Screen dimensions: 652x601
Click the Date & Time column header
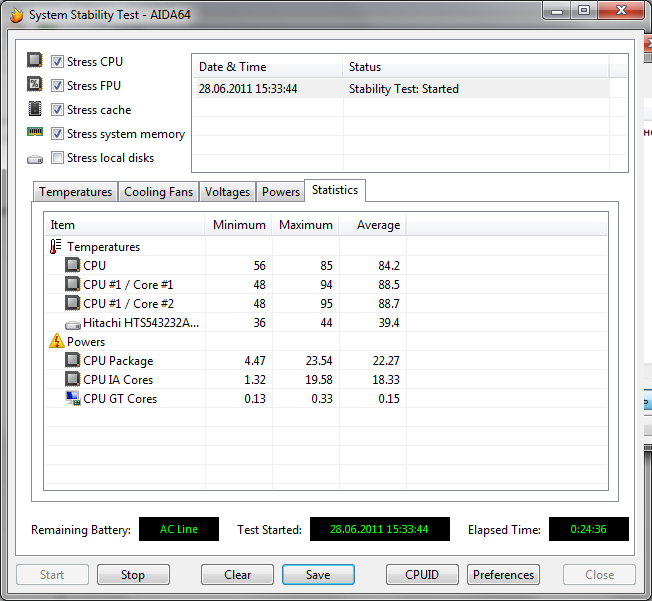267,67
